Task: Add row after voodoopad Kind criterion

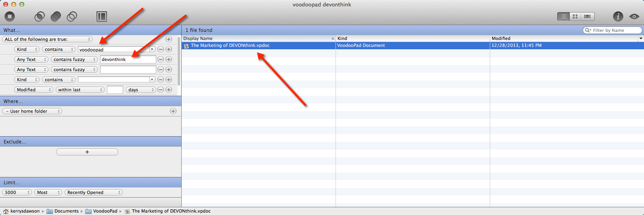Action: click(x=169, y=49)
